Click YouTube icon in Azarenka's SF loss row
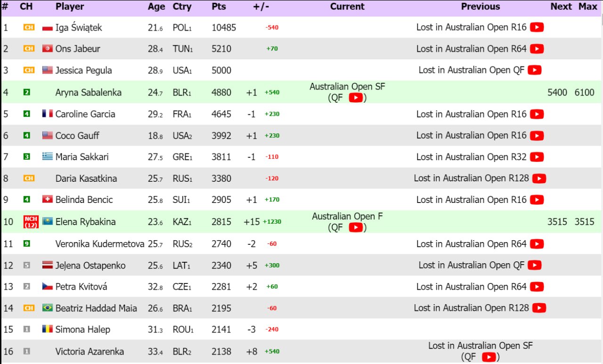Screen dimensions: 603x364 point(489,357)
